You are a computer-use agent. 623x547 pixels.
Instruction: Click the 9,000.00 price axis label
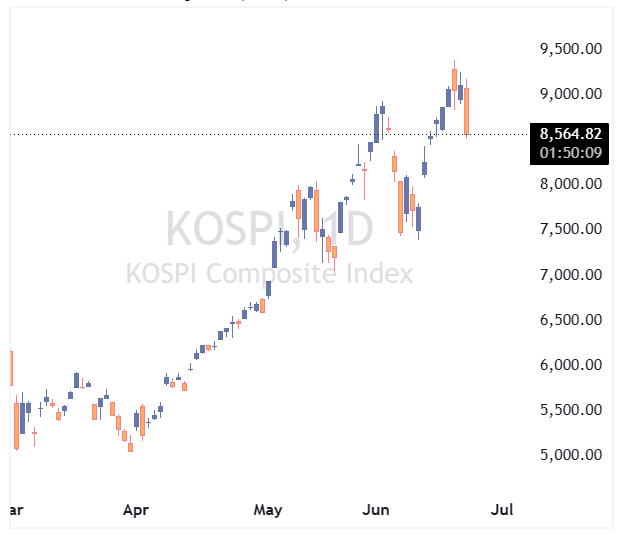[571, 94]
